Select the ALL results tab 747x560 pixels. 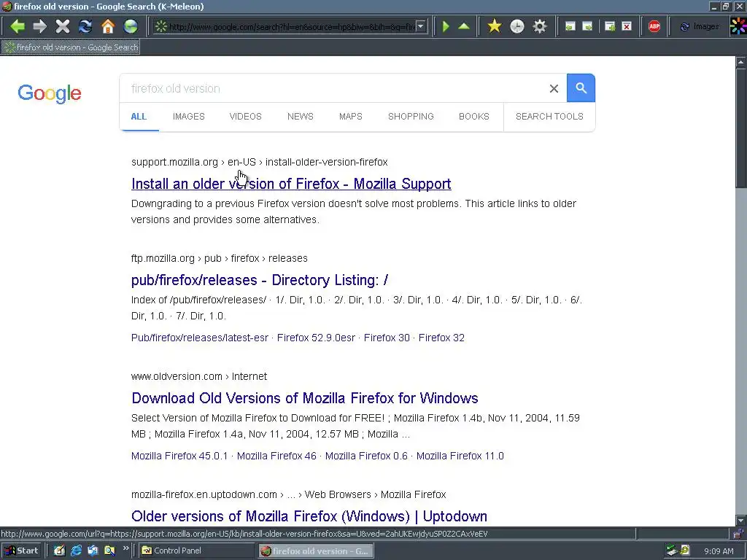[x=139, y=116]
